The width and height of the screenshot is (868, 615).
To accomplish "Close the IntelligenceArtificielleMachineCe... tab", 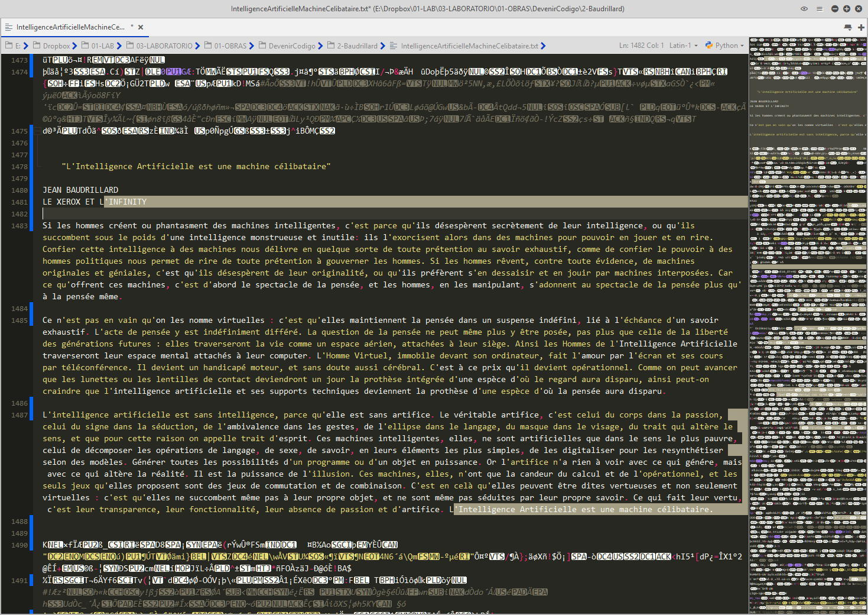I will coord(141,27).
